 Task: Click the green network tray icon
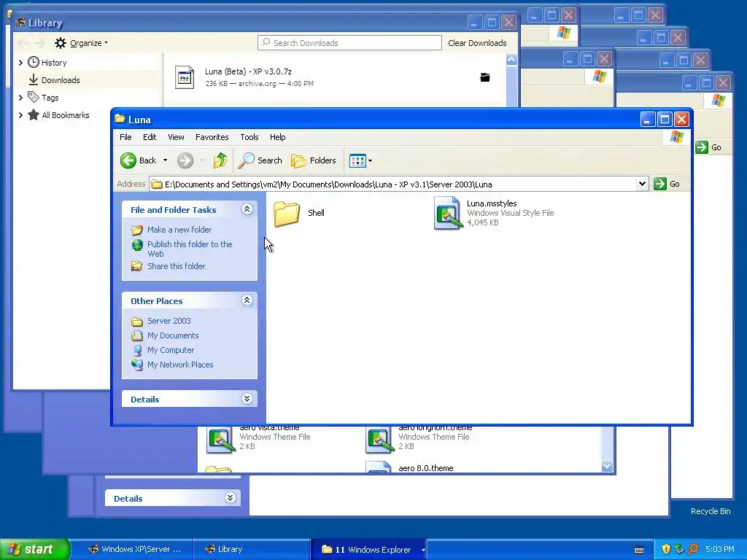[x=679, y=550]
